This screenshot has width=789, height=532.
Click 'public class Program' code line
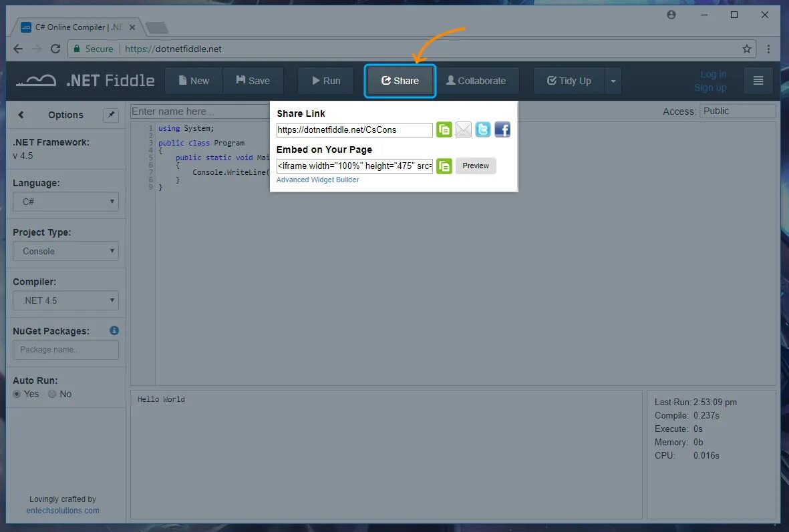[x=201, y=143]
